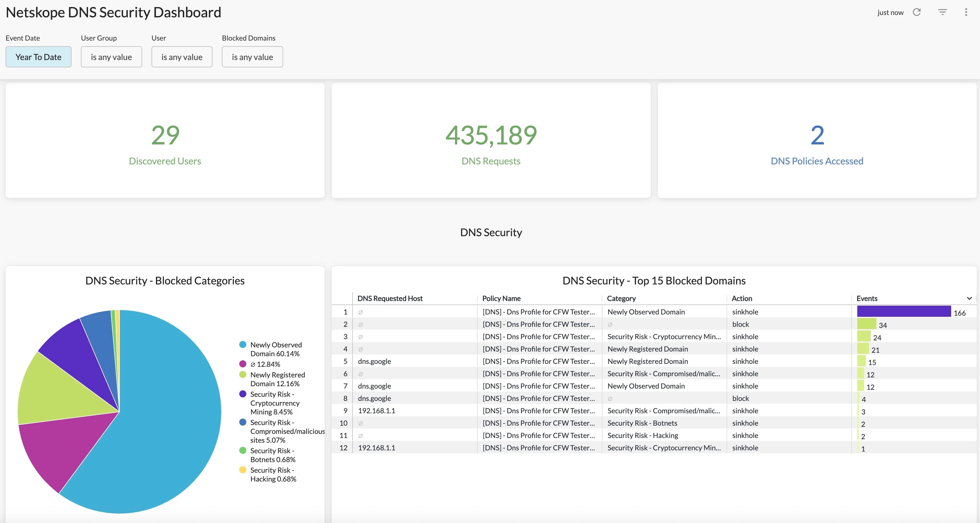
Task: Toggle the dashboard filters icon
Action: 942,12
